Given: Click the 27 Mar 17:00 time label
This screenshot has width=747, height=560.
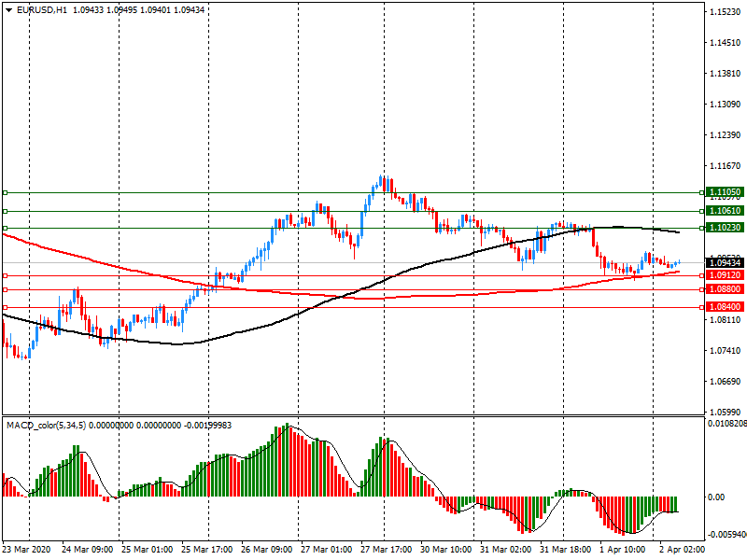Looking at the screenshot, I should pos(386,550).
